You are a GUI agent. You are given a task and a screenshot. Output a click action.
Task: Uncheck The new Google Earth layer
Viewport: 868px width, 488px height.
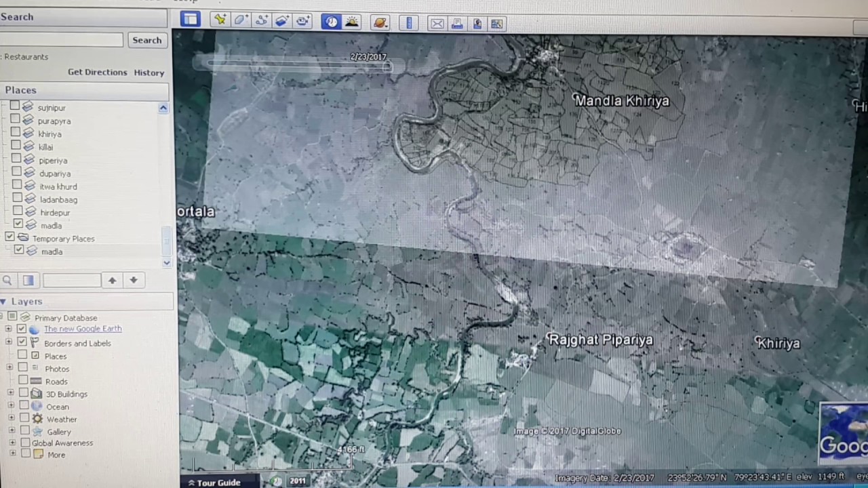22,329
